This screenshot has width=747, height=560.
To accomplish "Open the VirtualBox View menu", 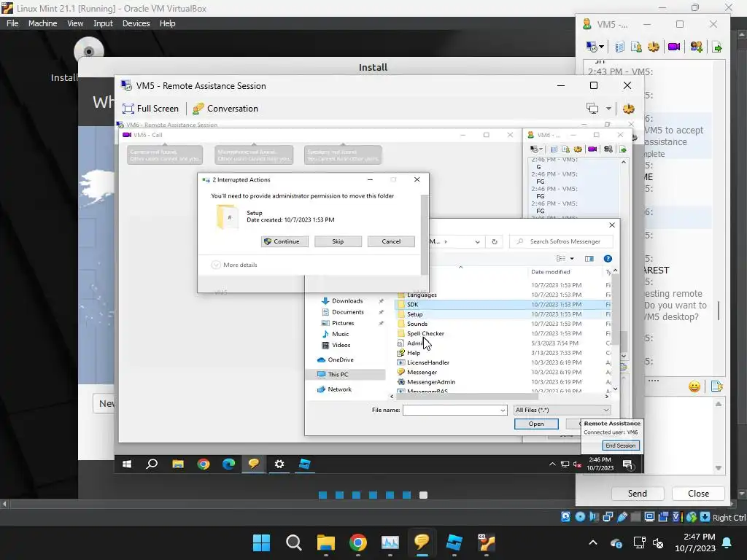I will tap(75, 23).
